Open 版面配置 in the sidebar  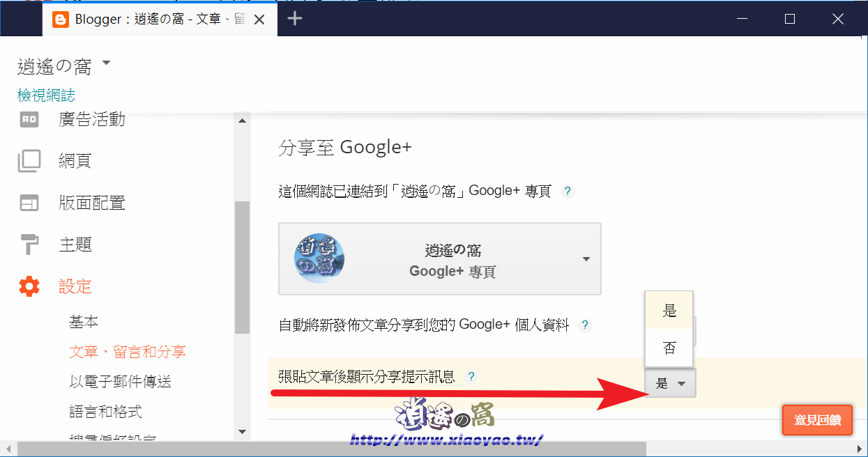tap(92, 203)
